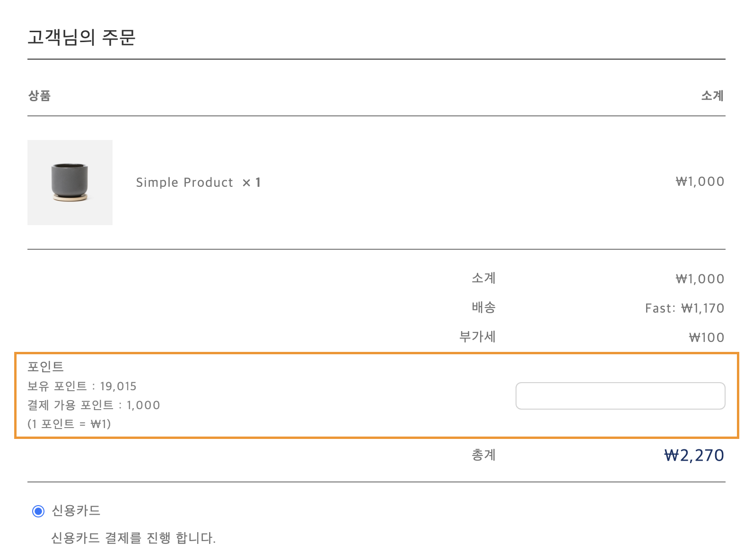The image size is (753, 560).
Task: Click the (1 포인트 = ₩1) note
Action: point(69,424)
